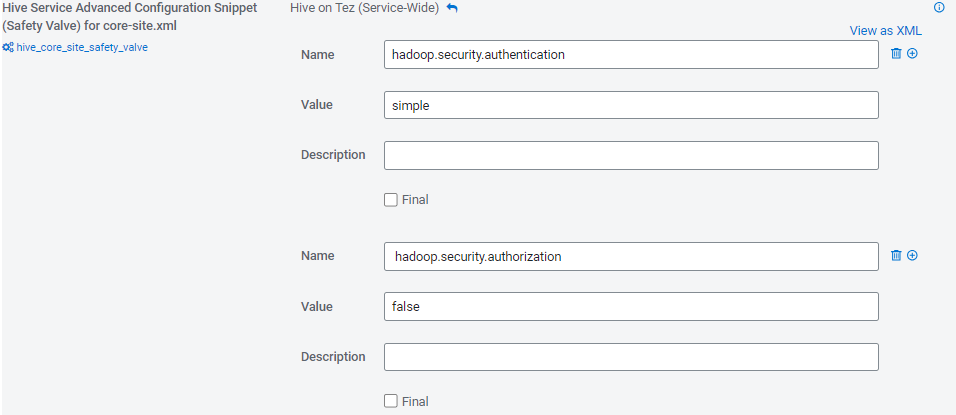This screenshot has width=956, height=415.
Task: Delete the hadoop.security.authentication property
Action: 896,53
